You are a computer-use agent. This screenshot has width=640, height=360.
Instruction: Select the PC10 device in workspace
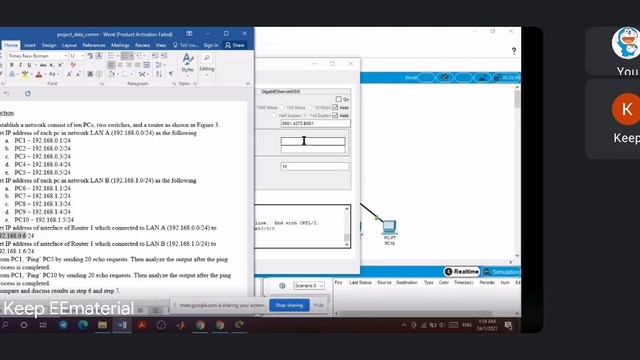coord(389,232)
